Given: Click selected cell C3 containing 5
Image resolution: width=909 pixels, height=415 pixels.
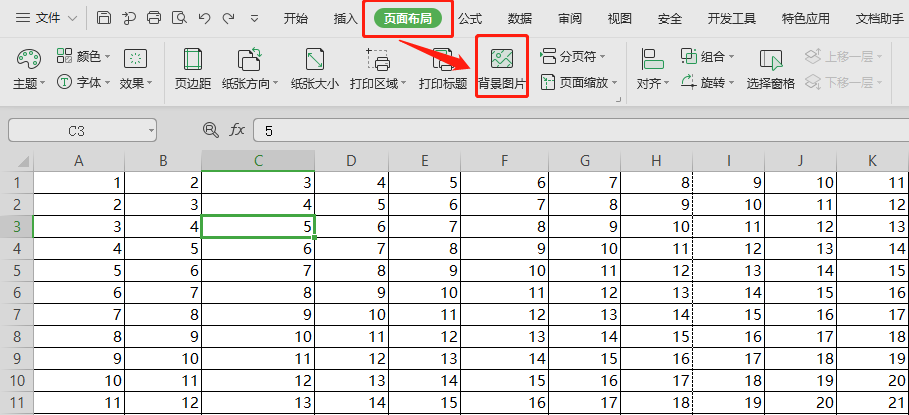Looking at the screenshot, I should pos(259,227).
